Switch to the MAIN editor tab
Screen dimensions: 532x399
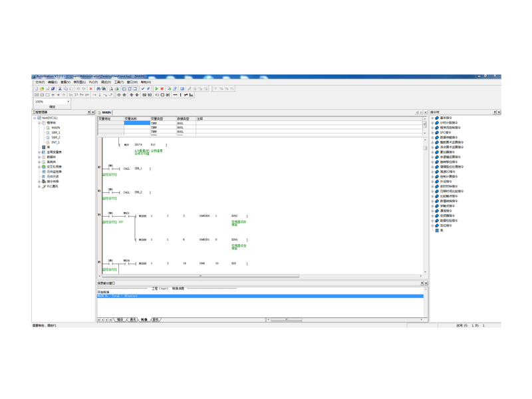pos(106,113)
